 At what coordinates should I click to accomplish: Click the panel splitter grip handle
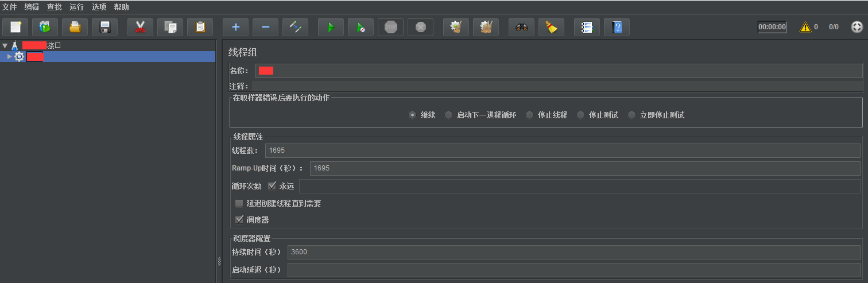pos(219,262)
